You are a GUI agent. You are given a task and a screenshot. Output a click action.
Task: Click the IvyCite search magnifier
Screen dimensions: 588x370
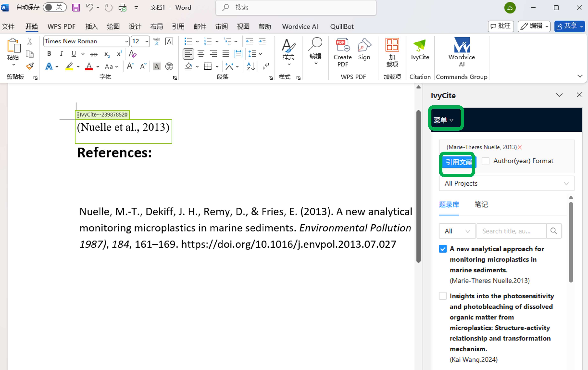(554, 231)
